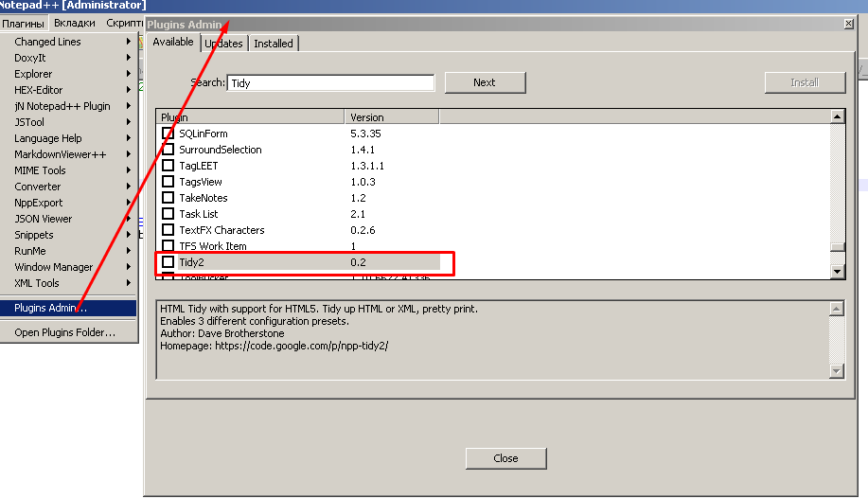Click description box scroll-down arrow
Screen dimensions: 868x499
837,371
